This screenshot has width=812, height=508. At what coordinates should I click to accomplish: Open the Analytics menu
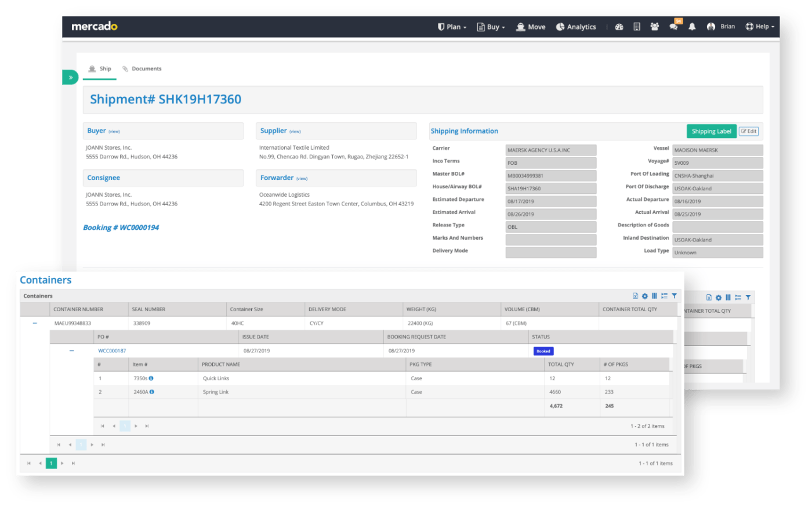(576, 27)
